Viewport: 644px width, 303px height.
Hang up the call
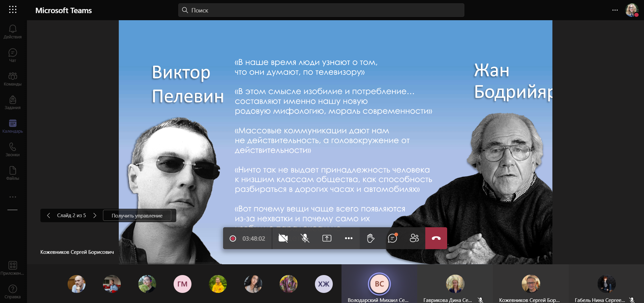coord(436,238)
